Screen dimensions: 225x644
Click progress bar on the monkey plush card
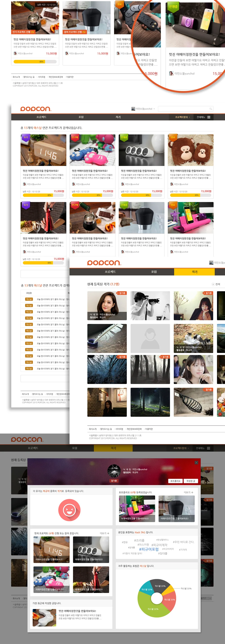tap(190, 195)
